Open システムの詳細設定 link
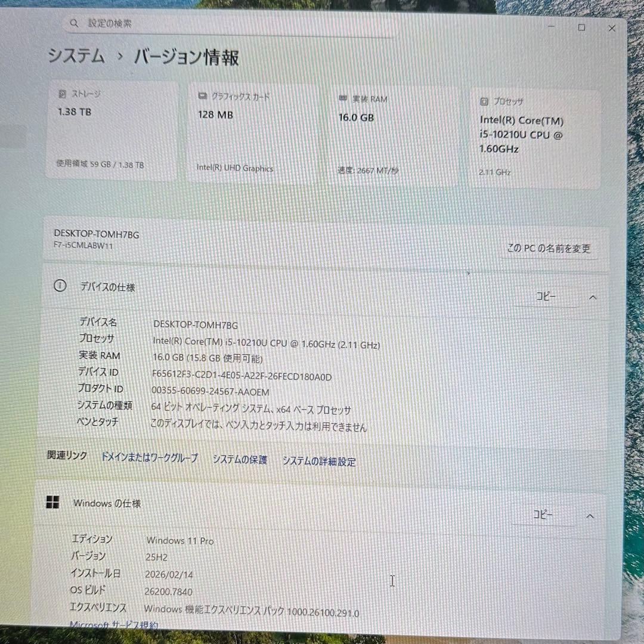Screen dimensions: 644x644 click(319, 461)
